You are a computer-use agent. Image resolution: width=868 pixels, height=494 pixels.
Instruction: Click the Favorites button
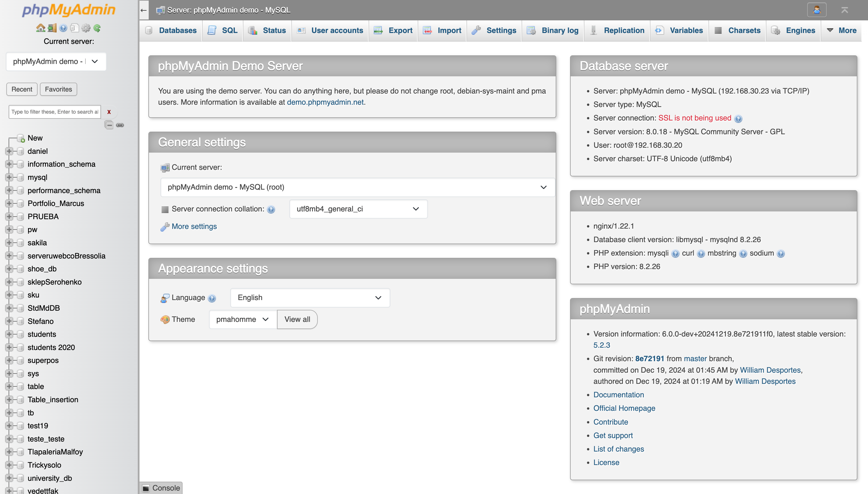click(58, 89)
